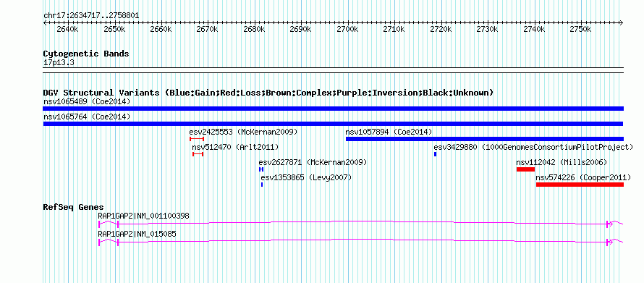Open the nsv1065489 (Coe2014) label
The image size is (644, 283).
click(x=87, y=101)
